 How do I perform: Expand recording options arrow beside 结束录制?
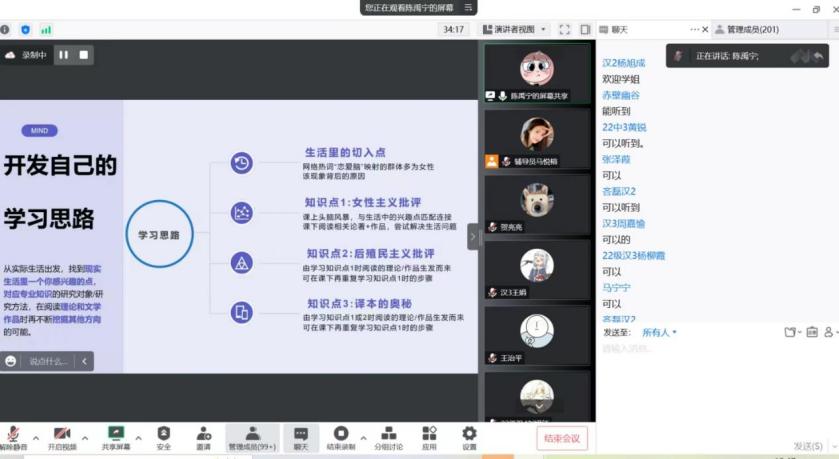363,438
